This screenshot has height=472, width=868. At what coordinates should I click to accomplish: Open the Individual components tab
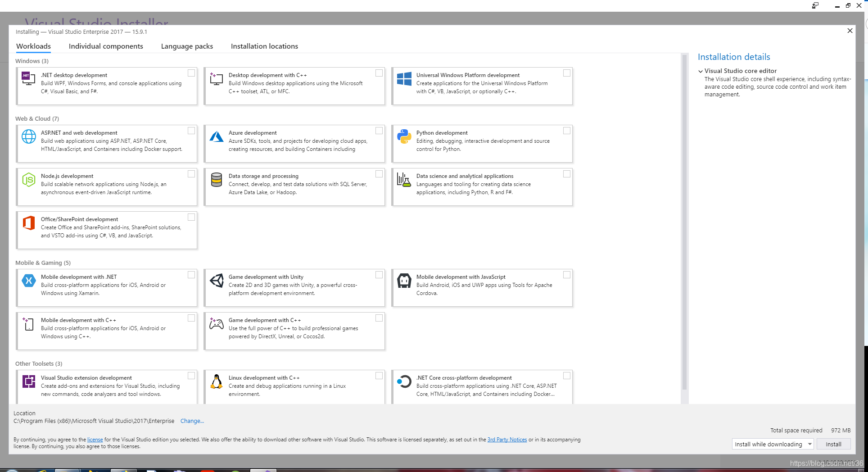pos(106,46)
